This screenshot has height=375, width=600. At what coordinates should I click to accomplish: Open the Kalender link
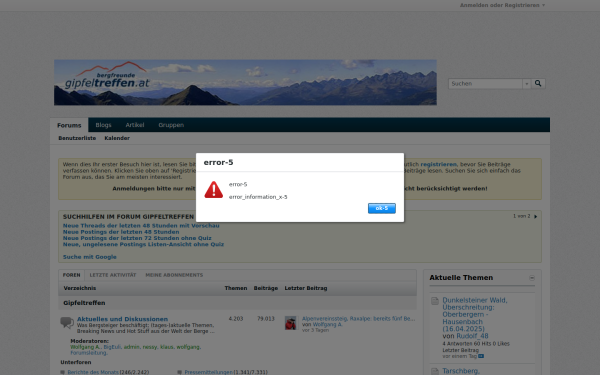coord(117,138)
